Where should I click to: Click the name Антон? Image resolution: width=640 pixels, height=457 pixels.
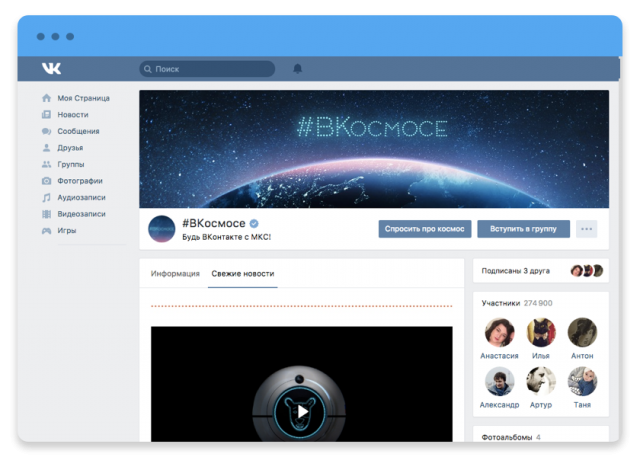point(582,356)
